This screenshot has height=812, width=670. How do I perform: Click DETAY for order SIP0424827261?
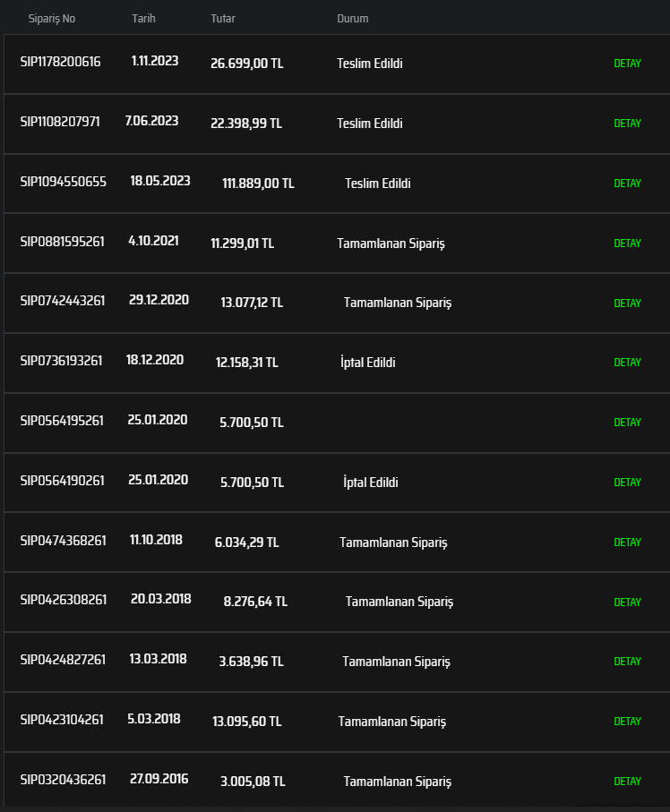pos(627,662)
